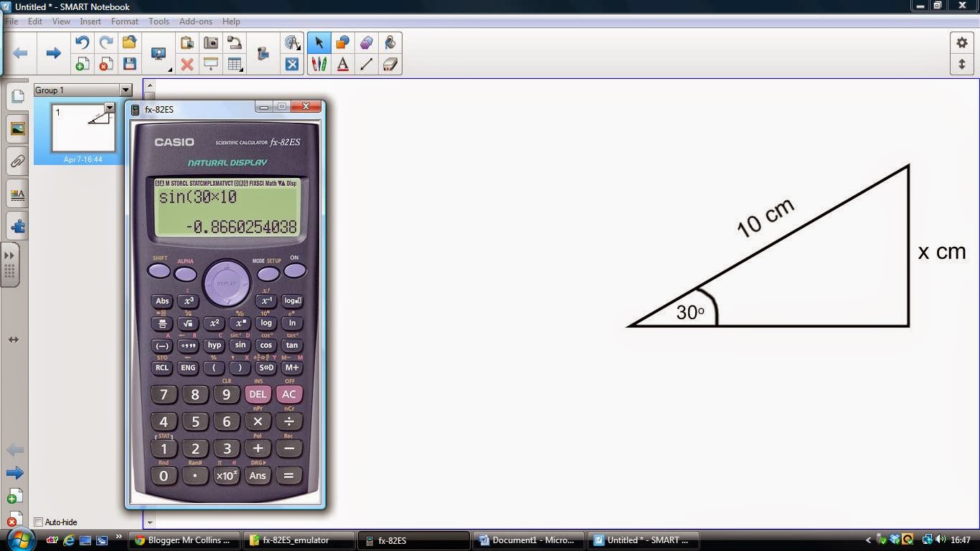This screenshot has height=551, width=980.
Task: Open the File menu
Action: tap(11, 22)
